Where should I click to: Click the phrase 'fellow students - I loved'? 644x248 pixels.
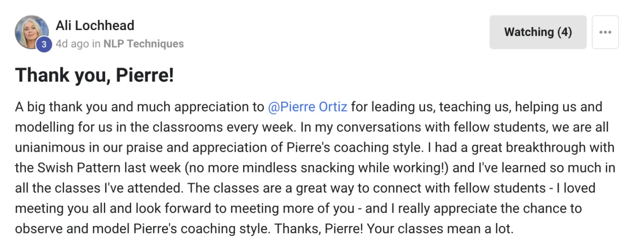[530, 188]
